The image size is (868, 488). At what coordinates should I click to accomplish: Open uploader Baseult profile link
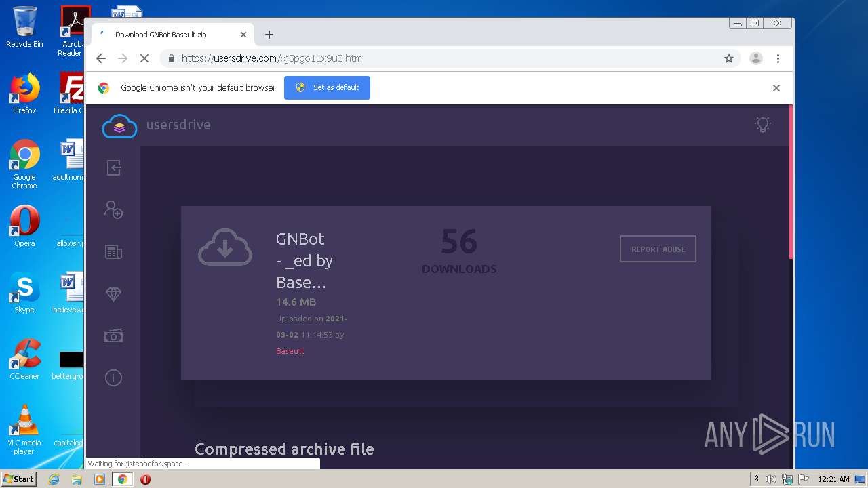tap(290, 351)
